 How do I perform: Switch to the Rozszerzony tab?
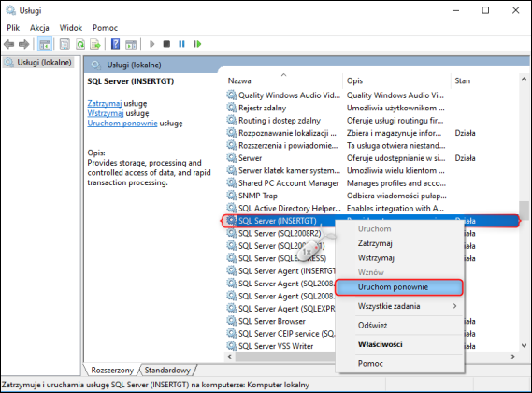[112, 370]
